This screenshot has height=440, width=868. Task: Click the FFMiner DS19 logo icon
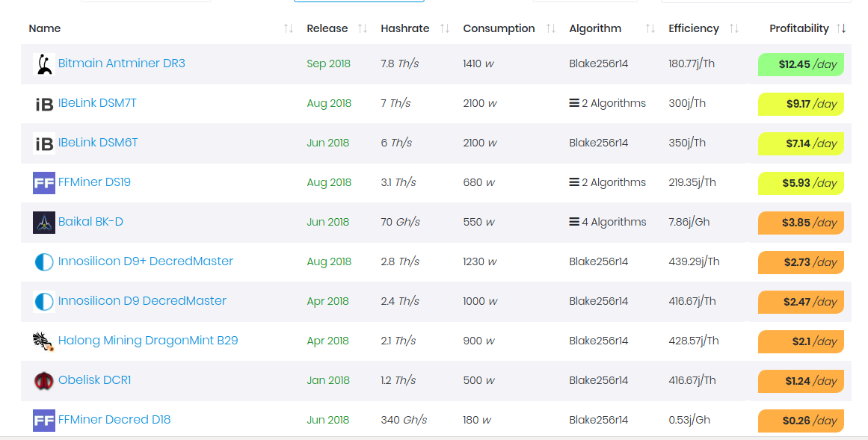[43, 183]
